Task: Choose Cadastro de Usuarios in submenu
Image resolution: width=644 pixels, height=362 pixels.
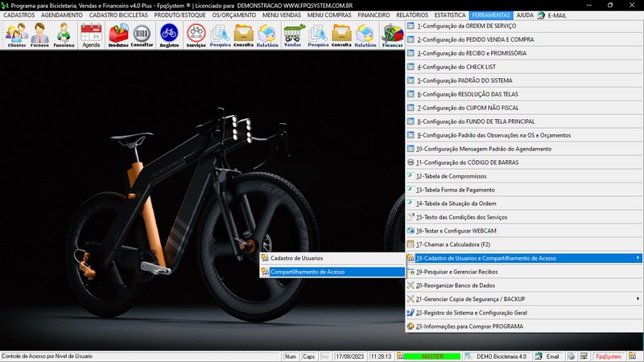Action: [297, 258]
